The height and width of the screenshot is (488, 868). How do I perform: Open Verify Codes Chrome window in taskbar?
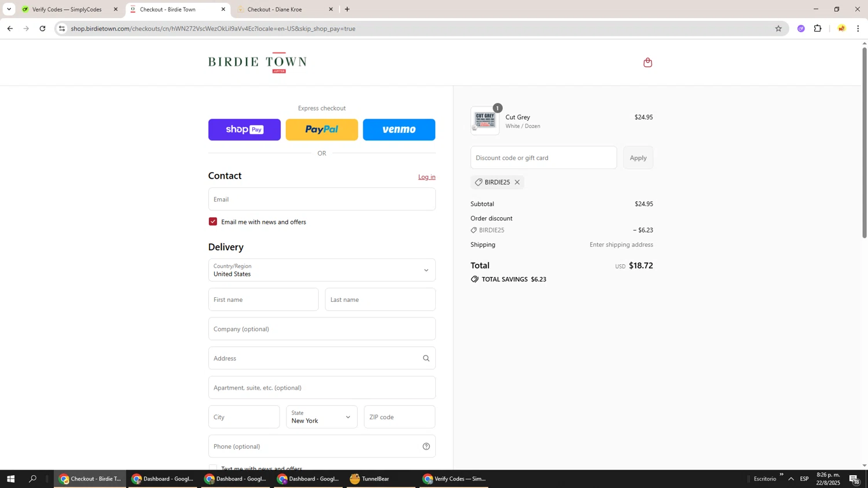[x=454, y=479]
